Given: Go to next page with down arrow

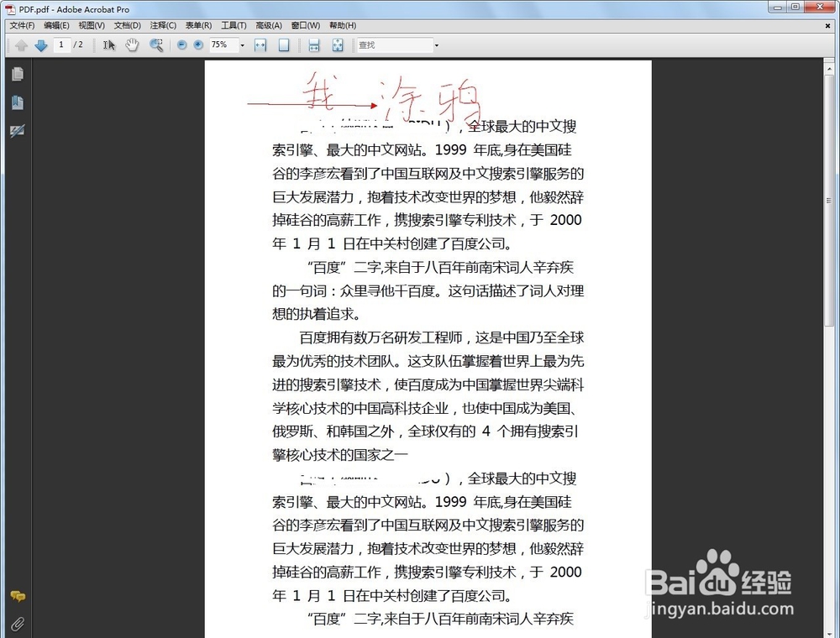Looking at the screenshot, I should coord(41,45).
